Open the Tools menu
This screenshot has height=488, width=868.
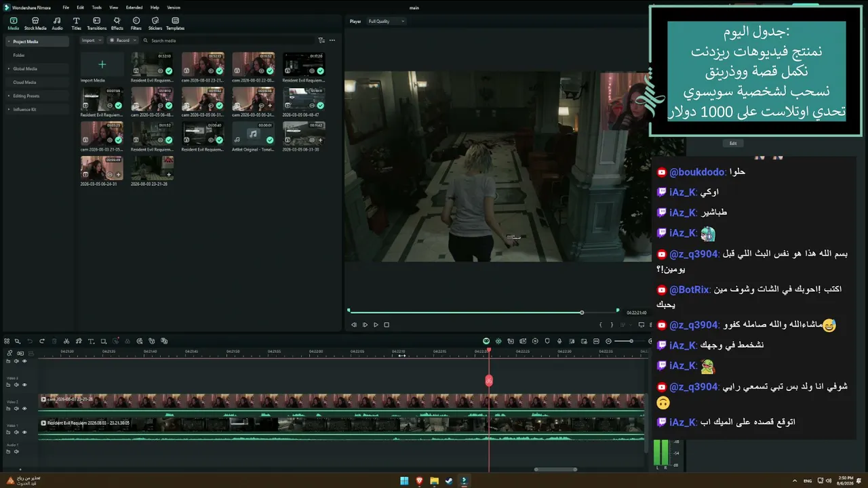96,7
